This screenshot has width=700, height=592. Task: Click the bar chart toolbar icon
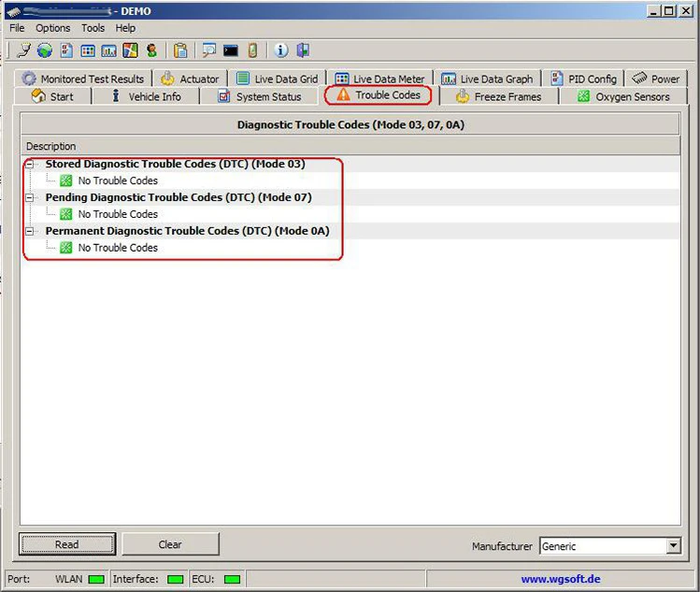coord(109,51)
